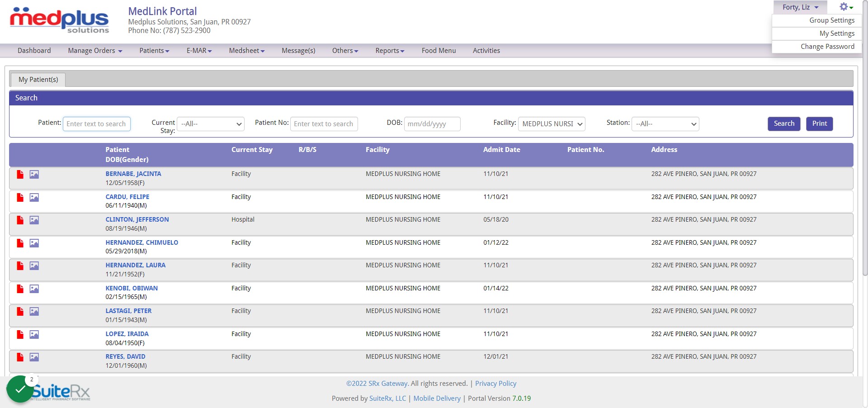Click the DOB date field
Image resolution: width=868 pixels, height=408 pixels.
[432, 124]
